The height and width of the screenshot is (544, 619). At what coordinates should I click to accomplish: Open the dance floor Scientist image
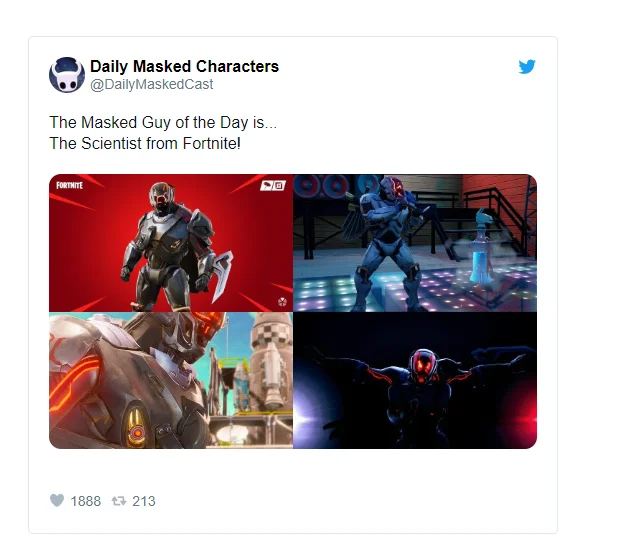415,243
